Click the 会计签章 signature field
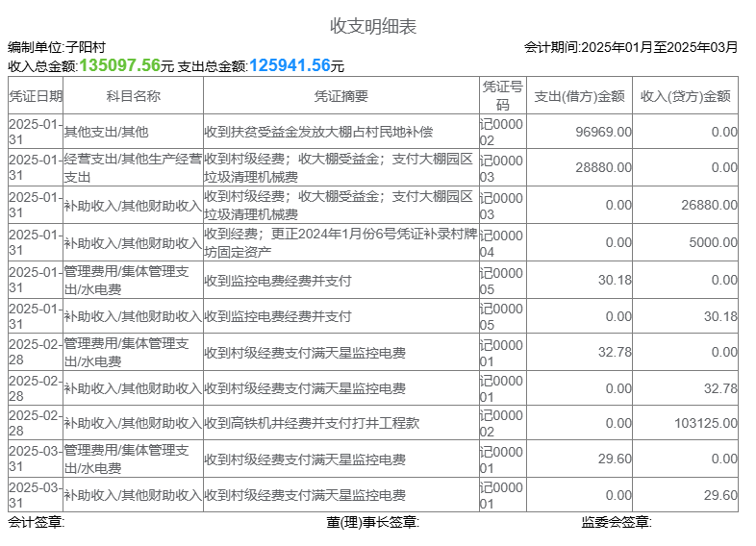 click(37, 522)
